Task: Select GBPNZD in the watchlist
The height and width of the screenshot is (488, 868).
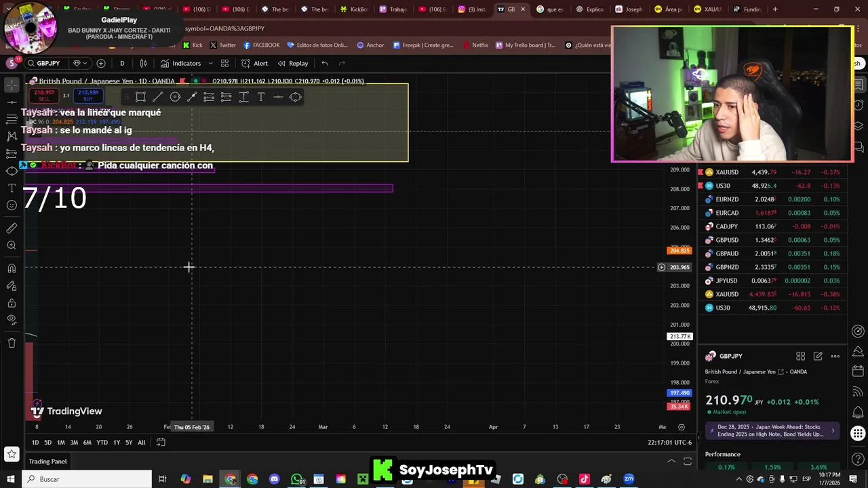Action: tap(772, 267)
